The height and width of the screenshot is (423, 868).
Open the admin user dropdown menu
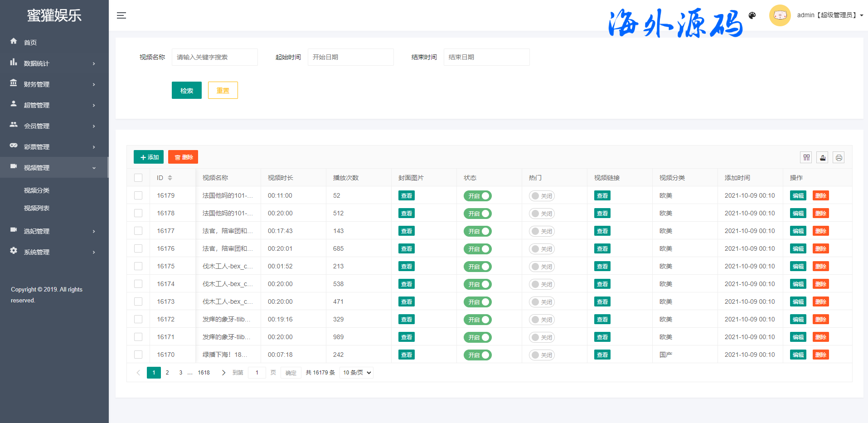pyautogui.click(x=829, y=15)
